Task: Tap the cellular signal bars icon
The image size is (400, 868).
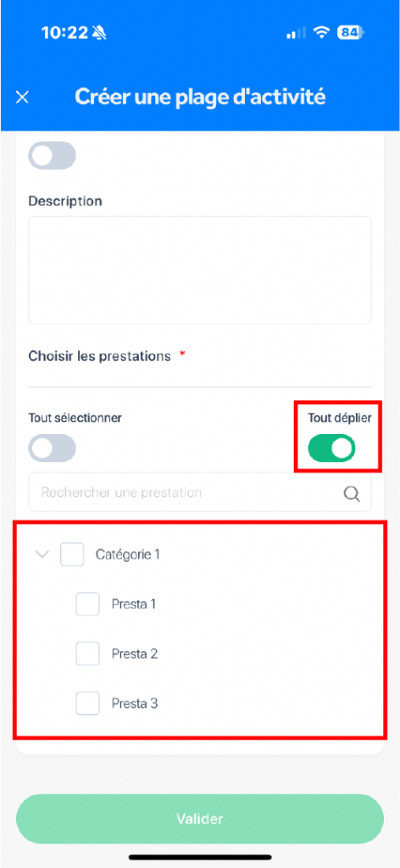Action: (296, 33)
